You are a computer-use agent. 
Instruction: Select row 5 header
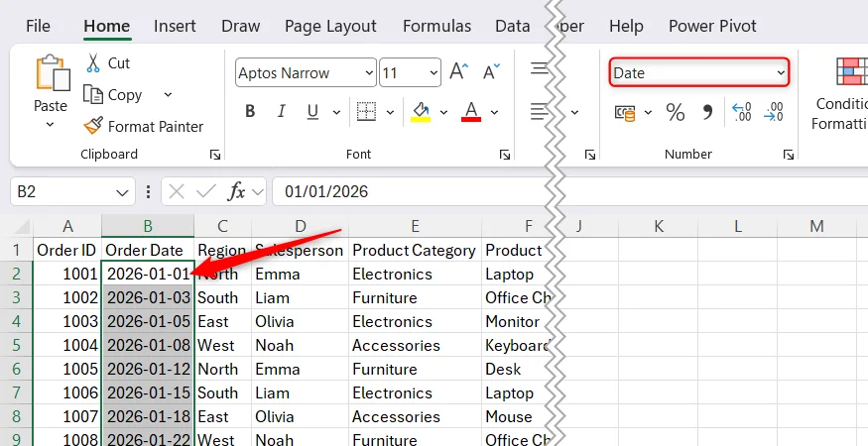(x=16, y=345)
